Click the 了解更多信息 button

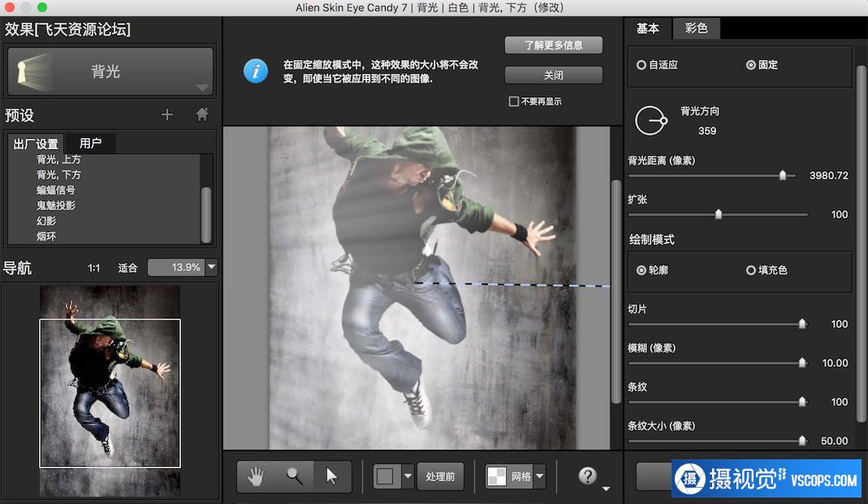coord(554,45)
